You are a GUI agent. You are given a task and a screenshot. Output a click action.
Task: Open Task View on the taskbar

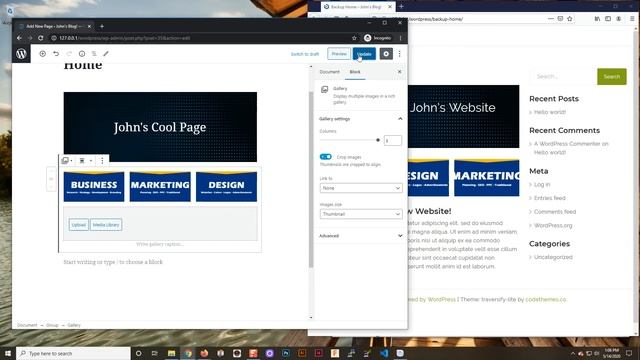[155, 353]
